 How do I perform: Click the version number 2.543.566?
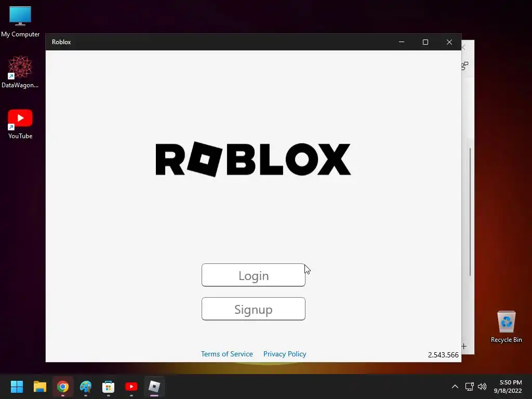443,355
